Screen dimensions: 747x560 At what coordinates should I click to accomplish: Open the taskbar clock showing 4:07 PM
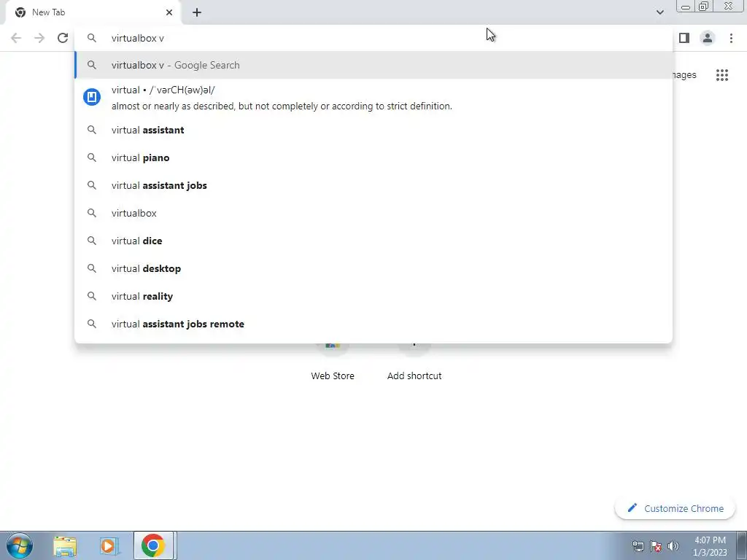(710, 546)
